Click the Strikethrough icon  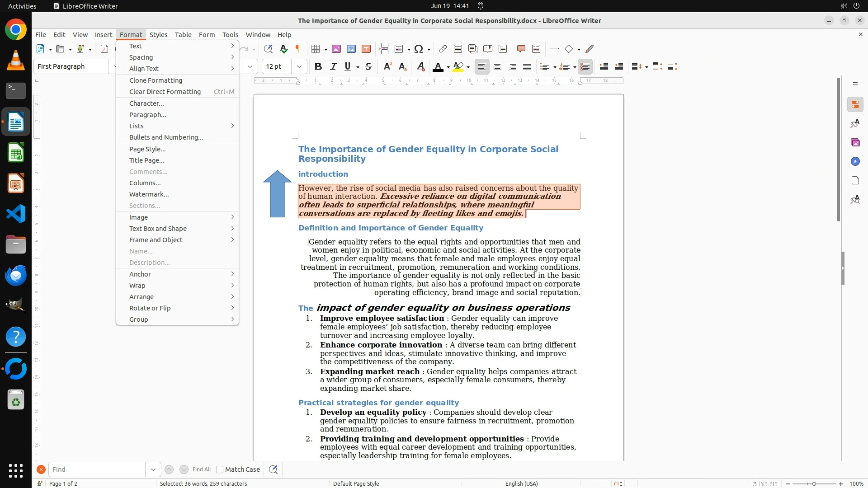(x=368, y=66)
